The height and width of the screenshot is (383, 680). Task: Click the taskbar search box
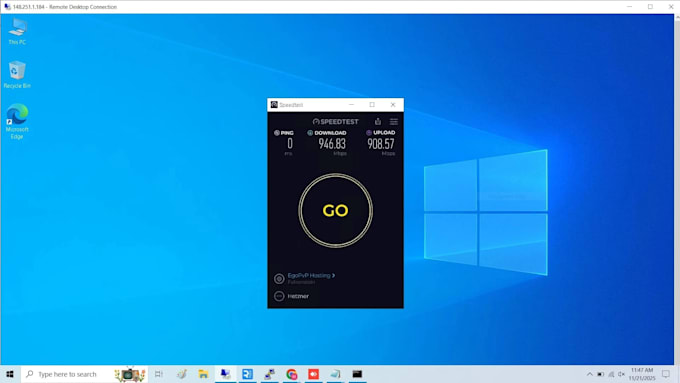[x=85, y=374]
